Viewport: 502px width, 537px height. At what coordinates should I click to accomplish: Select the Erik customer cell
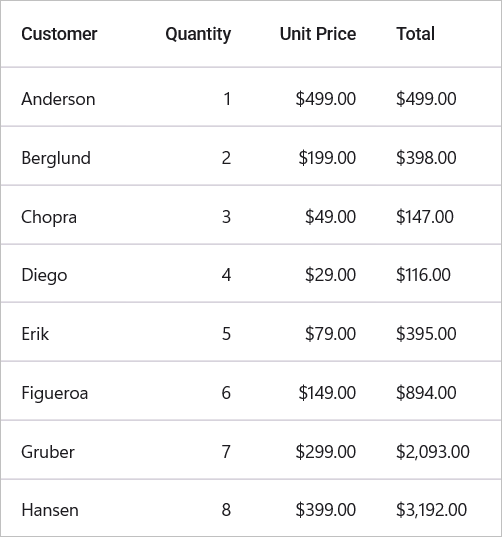[35, 334]
